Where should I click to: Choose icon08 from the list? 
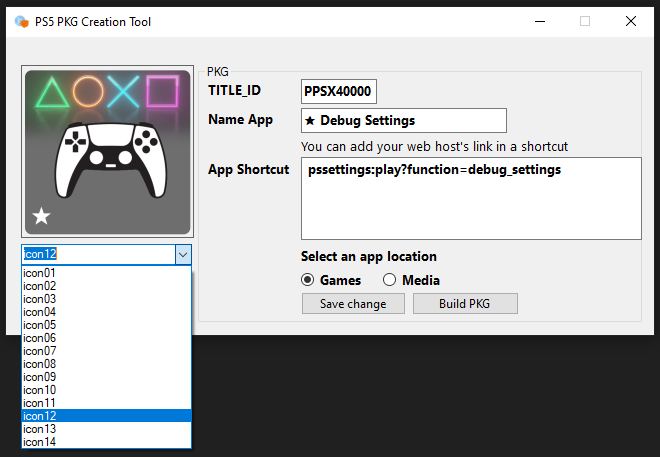click(x=106, y=364)
